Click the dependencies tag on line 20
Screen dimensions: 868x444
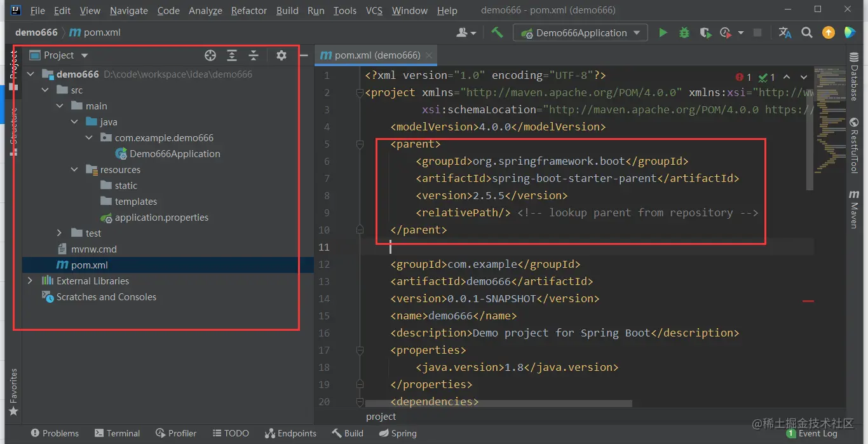pos(434,401)
